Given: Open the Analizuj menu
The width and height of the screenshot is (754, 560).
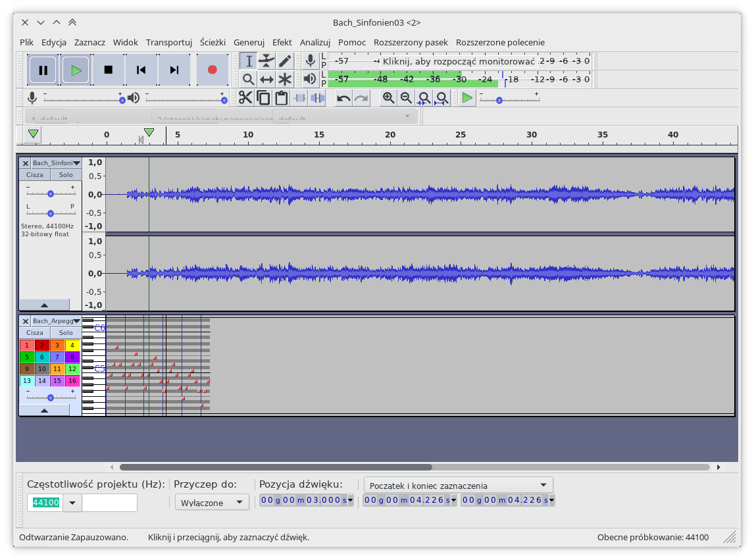Looking at the screenshot, I should tap(315, 42).
